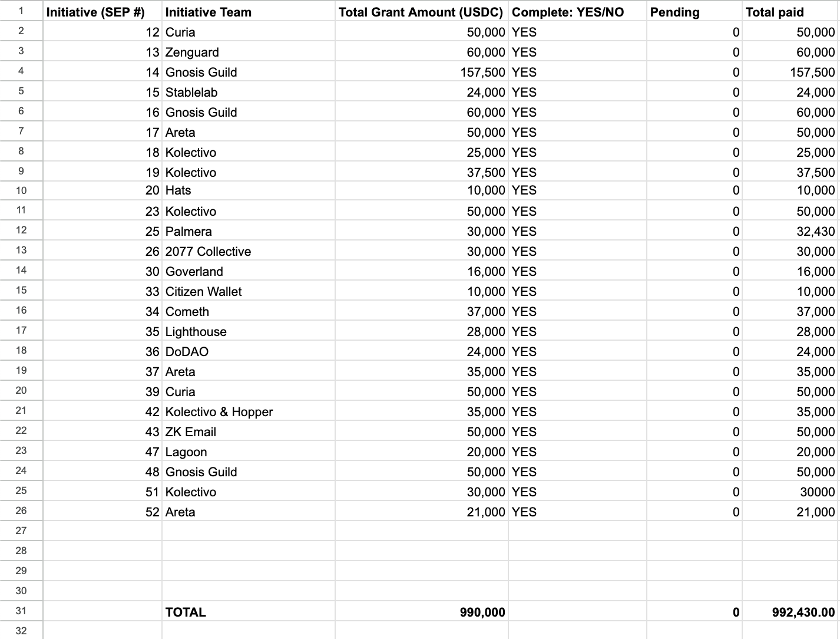Select the 32,430 total paid cell

[791, 231]
